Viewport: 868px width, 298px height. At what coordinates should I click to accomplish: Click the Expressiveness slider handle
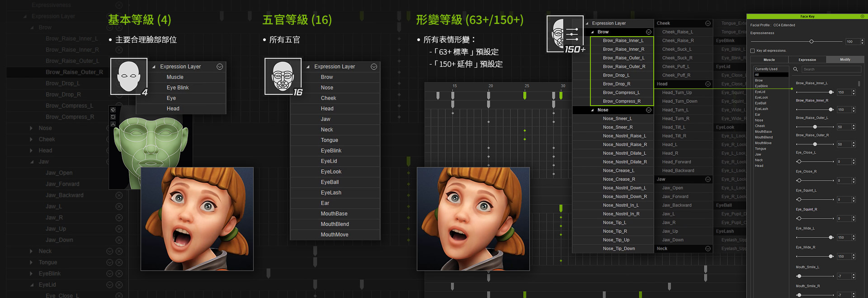pos(811,42)
